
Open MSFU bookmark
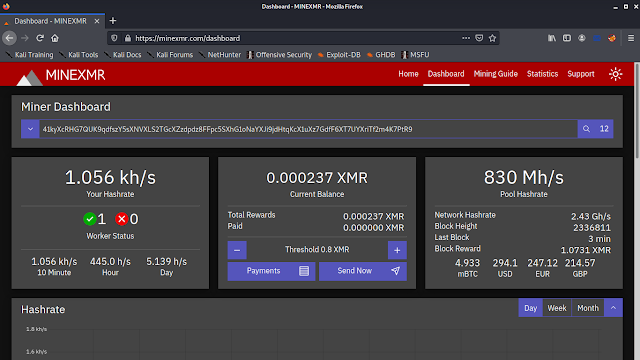pos(415,55)
